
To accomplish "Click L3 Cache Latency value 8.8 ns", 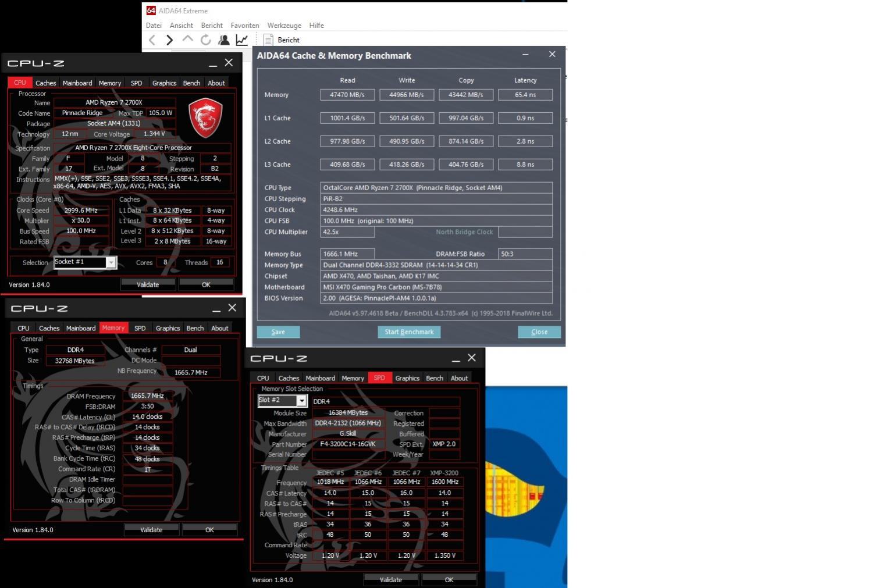I will [525, 165].
